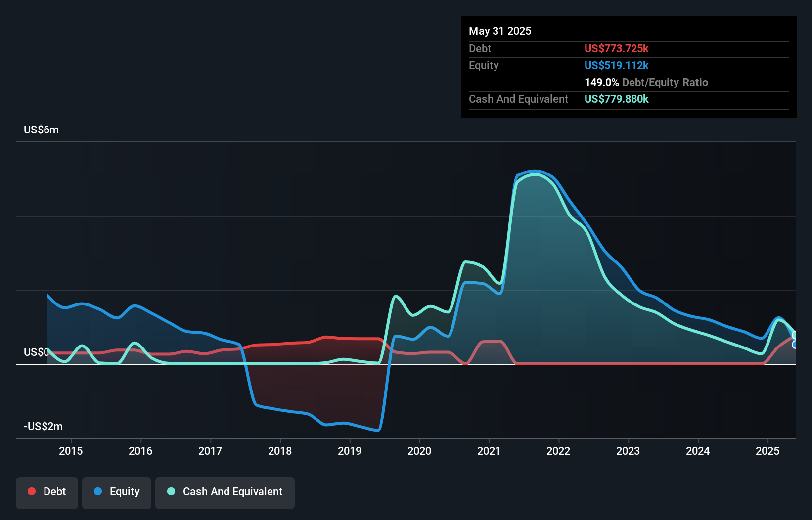Click the Debt row label in tooltip
The height and width of the screenshot is (520, 812).
[480, 48]
